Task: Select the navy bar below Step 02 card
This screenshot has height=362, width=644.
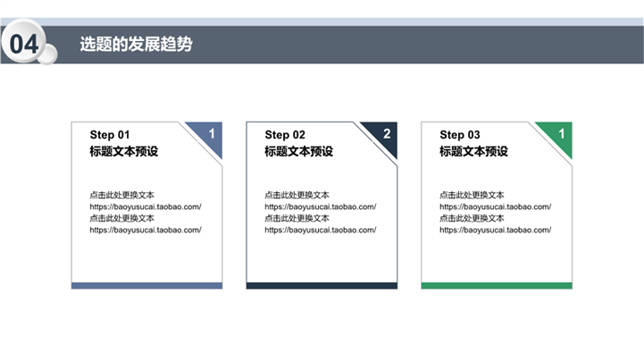Action: (322, 286)
